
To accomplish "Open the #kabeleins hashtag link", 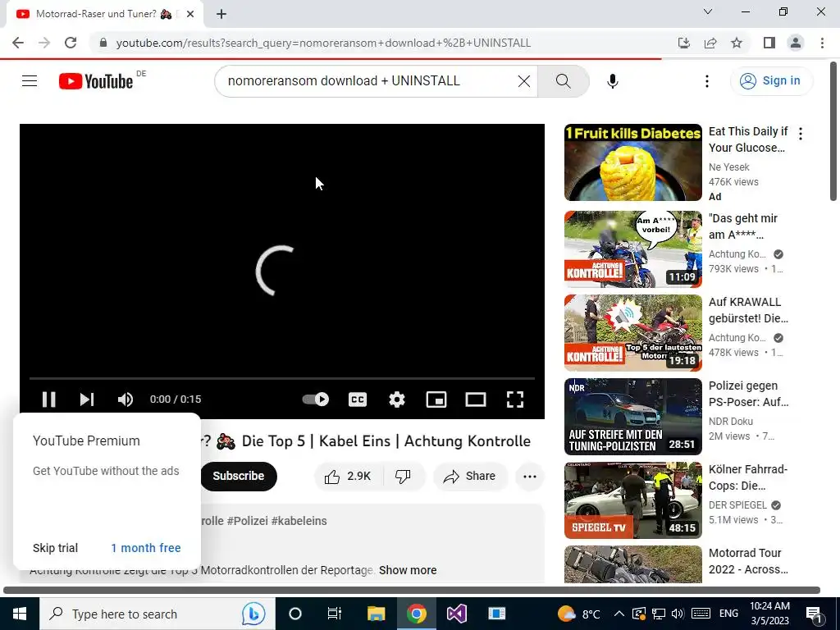I will click(299, 521).
